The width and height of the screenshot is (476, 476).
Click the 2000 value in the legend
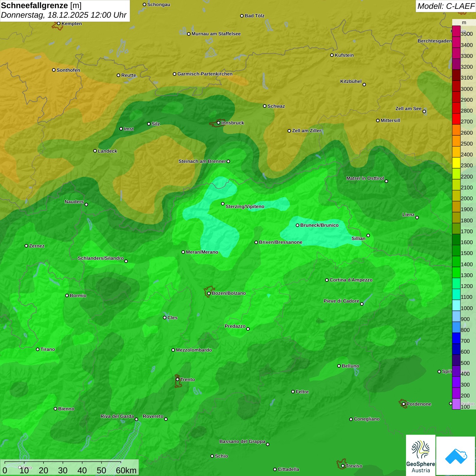click(x=466, y=199)
